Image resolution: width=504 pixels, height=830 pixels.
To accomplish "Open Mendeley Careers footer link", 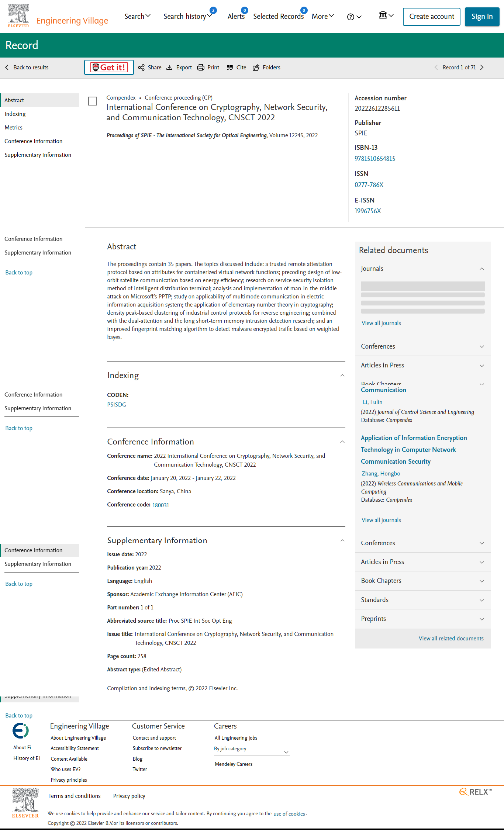I will coord(234,764).
